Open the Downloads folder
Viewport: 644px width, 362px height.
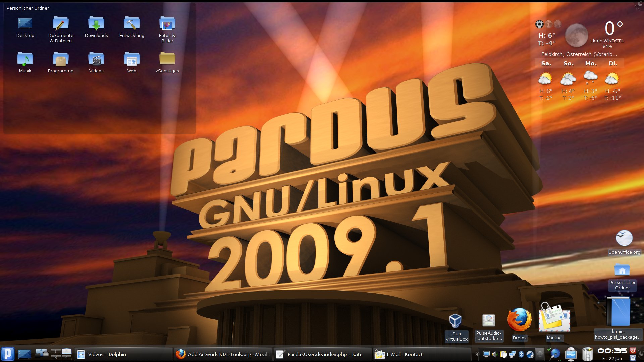click(x=96, y=27)
